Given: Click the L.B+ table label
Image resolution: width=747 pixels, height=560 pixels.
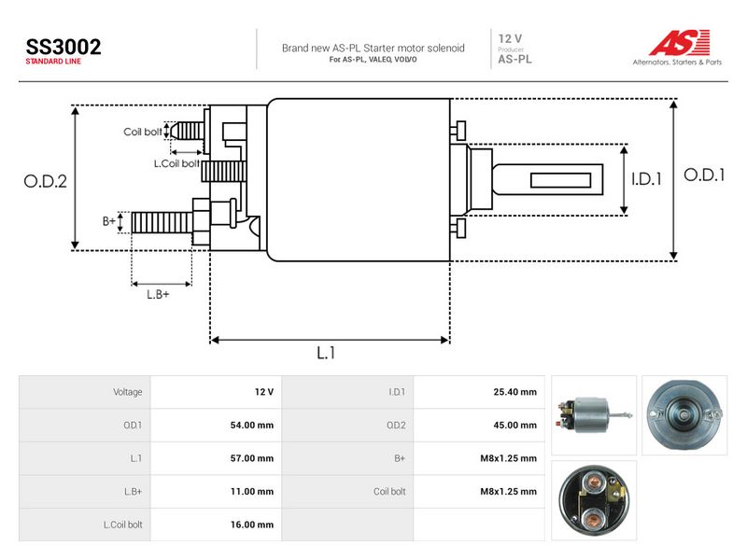Looking at the screenshot, I should (133, 492).
